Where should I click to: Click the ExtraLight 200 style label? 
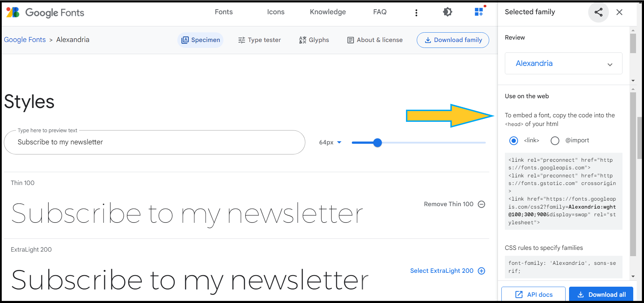pos(31,250)
